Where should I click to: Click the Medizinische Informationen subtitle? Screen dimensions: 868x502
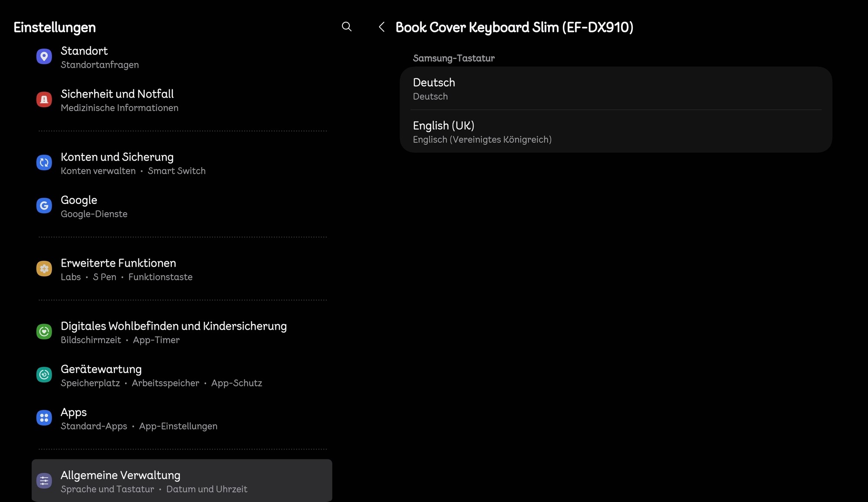[119, 108]
